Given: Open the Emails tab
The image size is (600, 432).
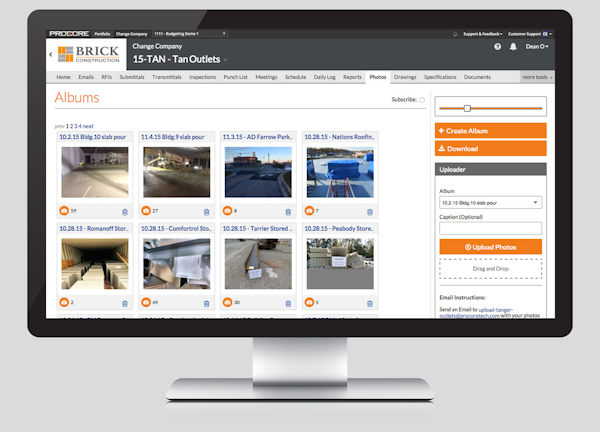Looking at the screenshot, I should [x=86, y=77].
